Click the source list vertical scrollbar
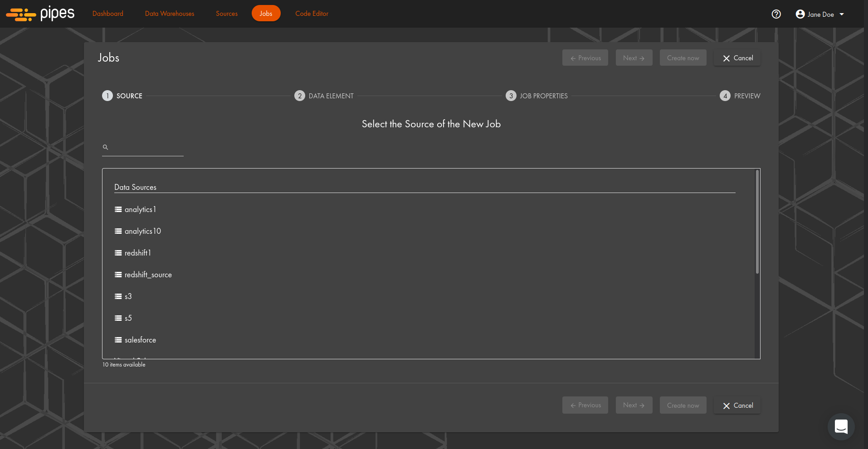868x449 pixels. [757, 222]
